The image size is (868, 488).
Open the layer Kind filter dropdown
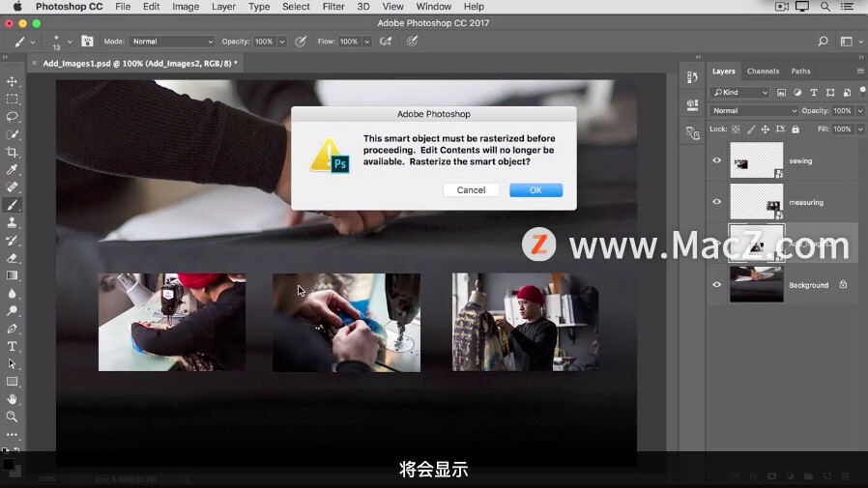(740, 93)
